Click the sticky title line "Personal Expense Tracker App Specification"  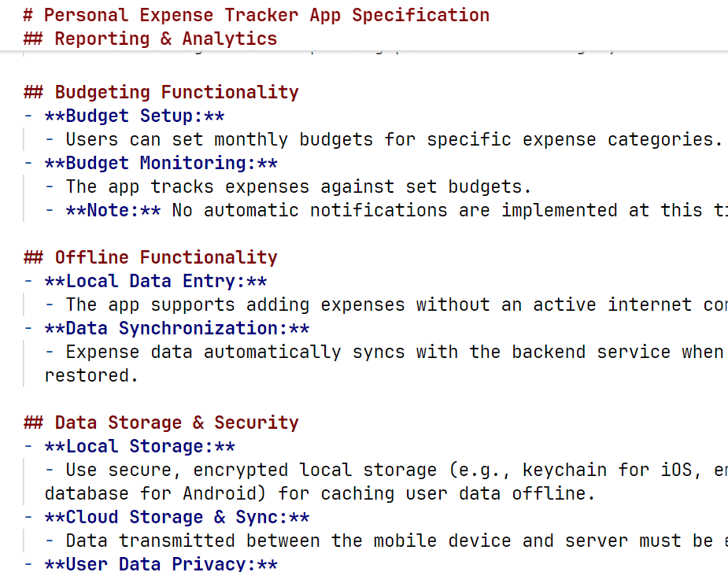(x=266, y=15)
